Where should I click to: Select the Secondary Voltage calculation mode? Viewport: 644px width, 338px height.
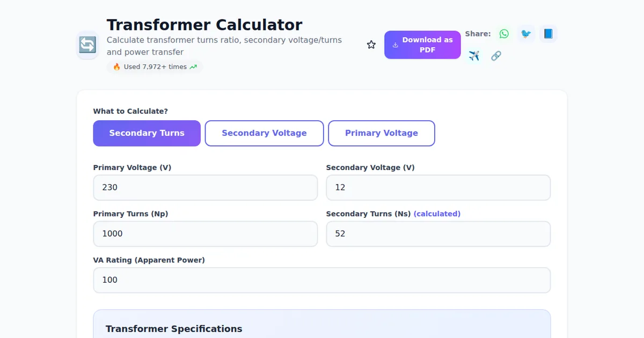(264, 133)
